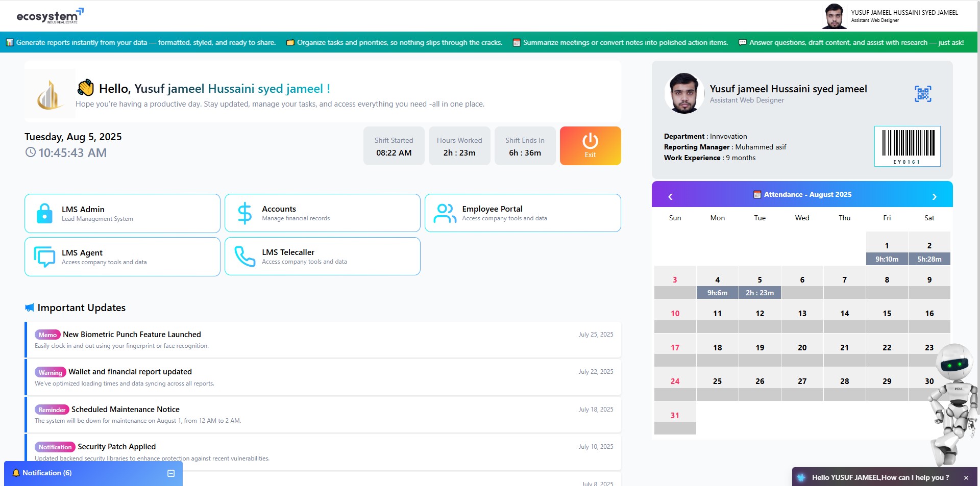This screenshot has width=980, height=486.
Task: Select Sunday August 3 in calendar
Action: point(675,283)
